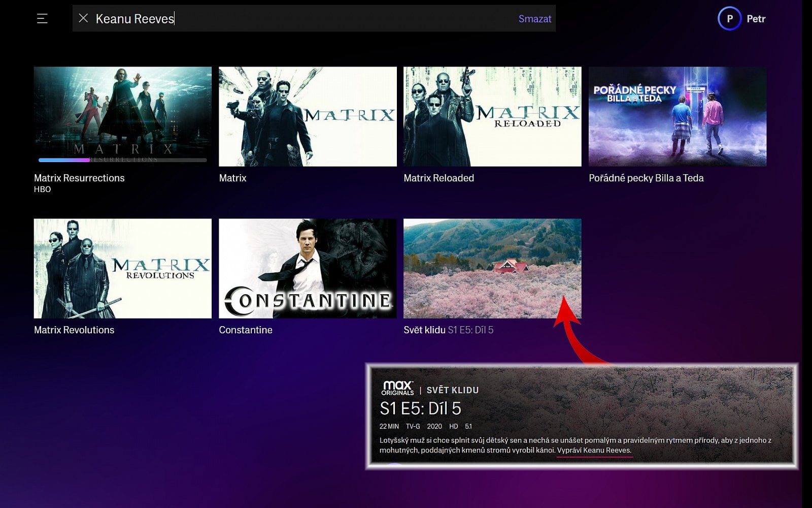
Task: Open the Matrix Revolutions thumbnail
Action: click(123, 268)
